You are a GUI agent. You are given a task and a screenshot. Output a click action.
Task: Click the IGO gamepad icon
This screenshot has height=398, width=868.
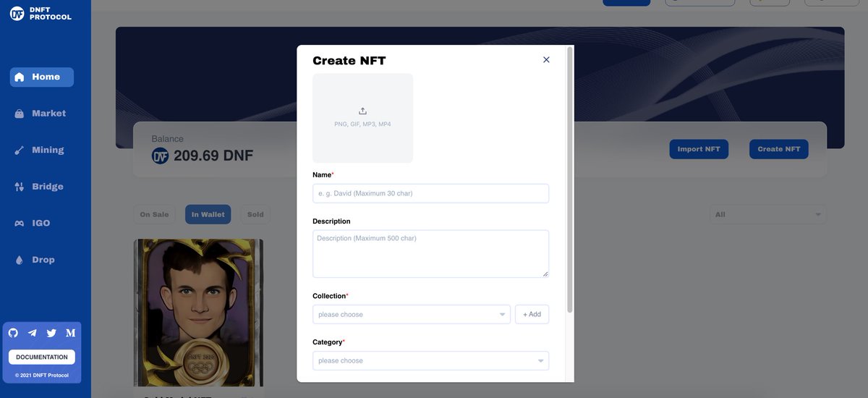point(20,224)
